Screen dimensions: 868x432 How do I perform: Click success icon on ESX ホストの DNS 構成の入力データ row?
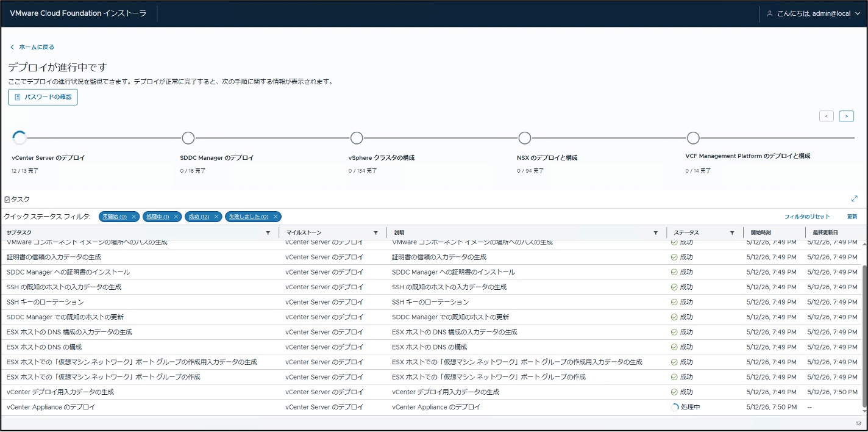point(674,332)
